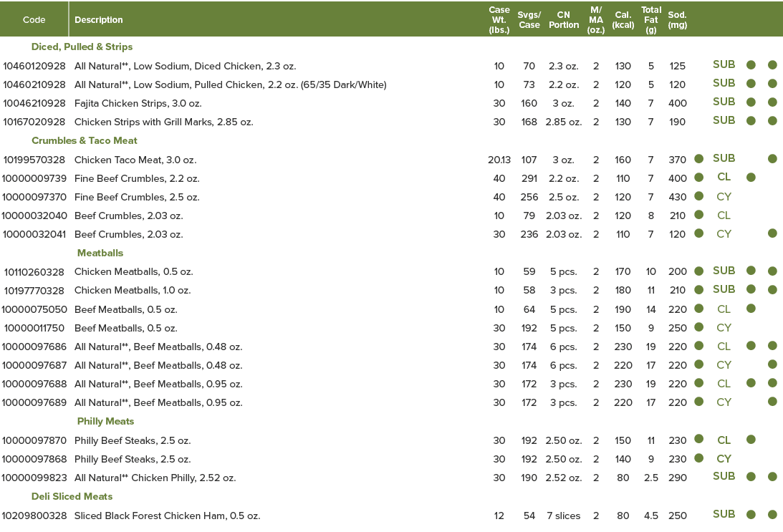Open product code 10110260328 for Chicken Meatballs
Screen dimensions: 783x532
34,271
